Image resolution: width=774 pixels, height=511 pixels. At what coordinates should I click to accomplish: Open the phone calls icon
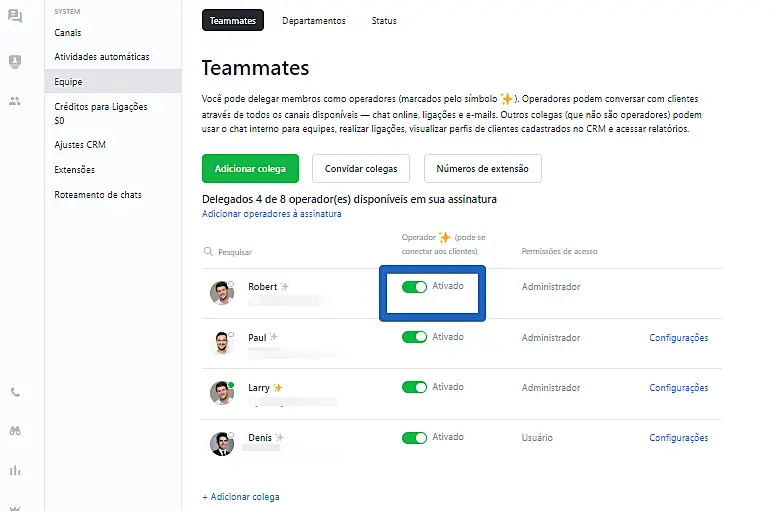14,393
